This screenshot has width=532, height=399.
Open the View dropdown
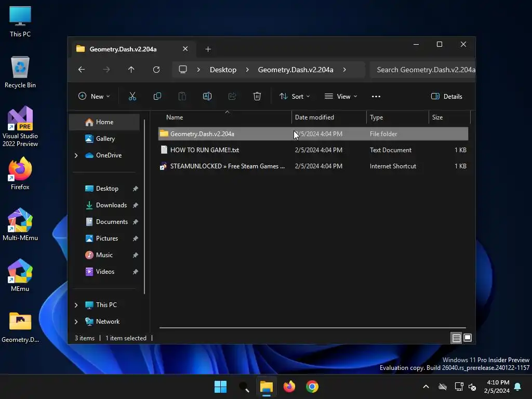[x=341, y=96]
